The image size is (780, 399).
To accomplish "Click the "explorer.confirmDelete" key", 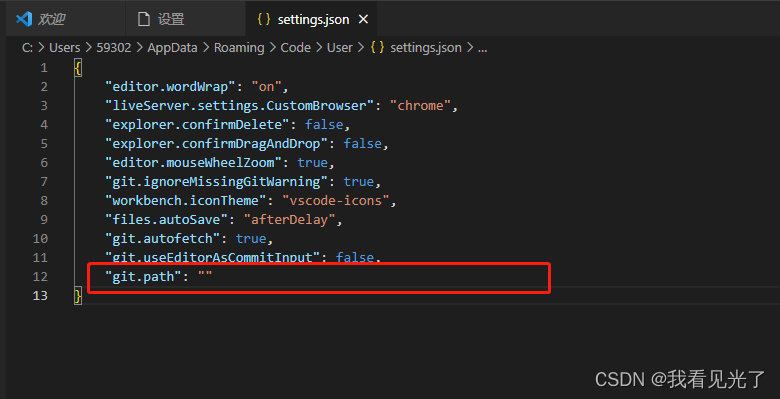I will 197,124.
